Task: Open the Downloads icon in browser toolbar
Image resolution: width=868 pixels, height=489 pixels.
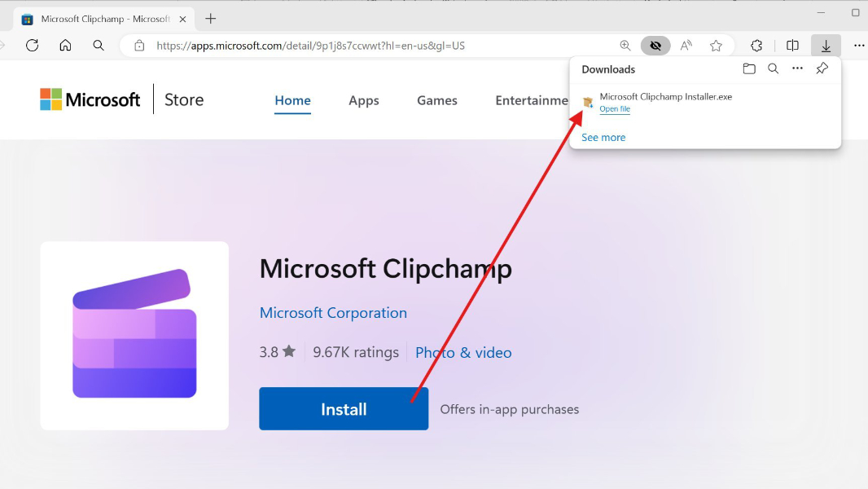Action: pos(826,46)
